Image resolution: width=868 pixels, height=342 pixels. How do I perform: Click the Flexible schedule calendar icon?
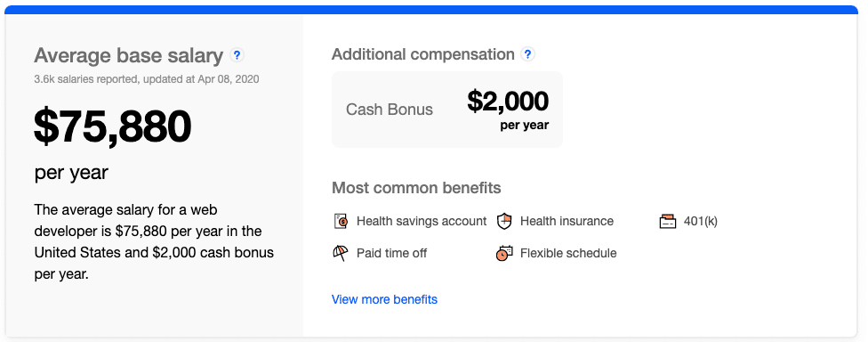[x=504, y=253]
